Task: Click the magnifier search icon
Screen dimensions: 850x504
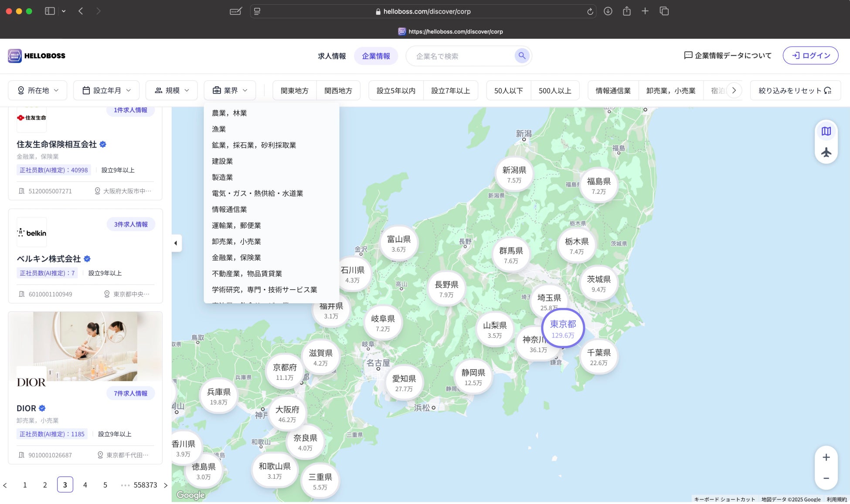Action: (x=522, y=56)
